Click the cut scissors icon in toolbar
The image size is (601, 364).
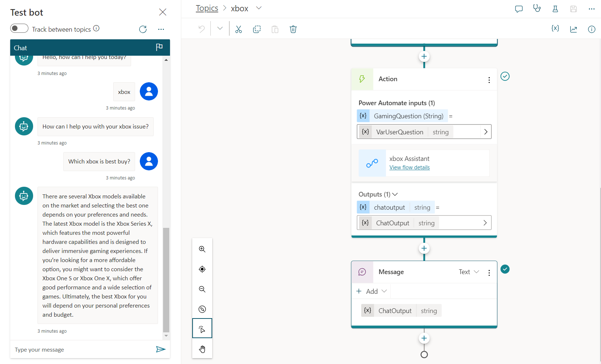tap(238, 29)
